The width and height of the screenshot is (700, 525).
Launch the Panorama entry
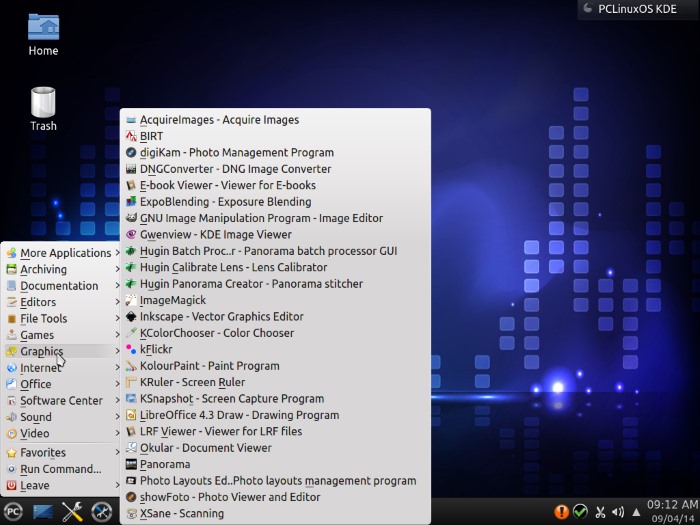coord(275,464)
